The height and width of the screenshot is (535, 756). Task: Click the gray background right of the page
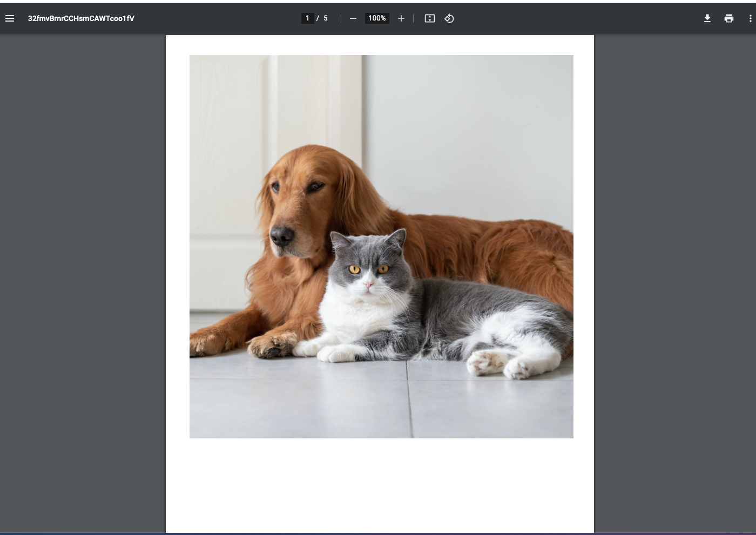(675, 270)
